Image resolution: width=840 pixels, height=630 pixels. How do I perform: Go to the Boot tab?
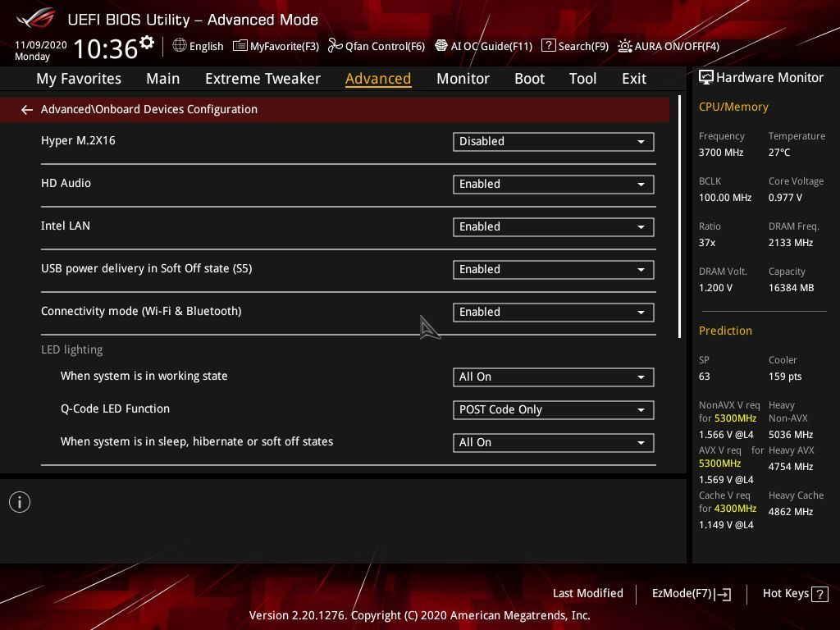(x=529, y=79)
